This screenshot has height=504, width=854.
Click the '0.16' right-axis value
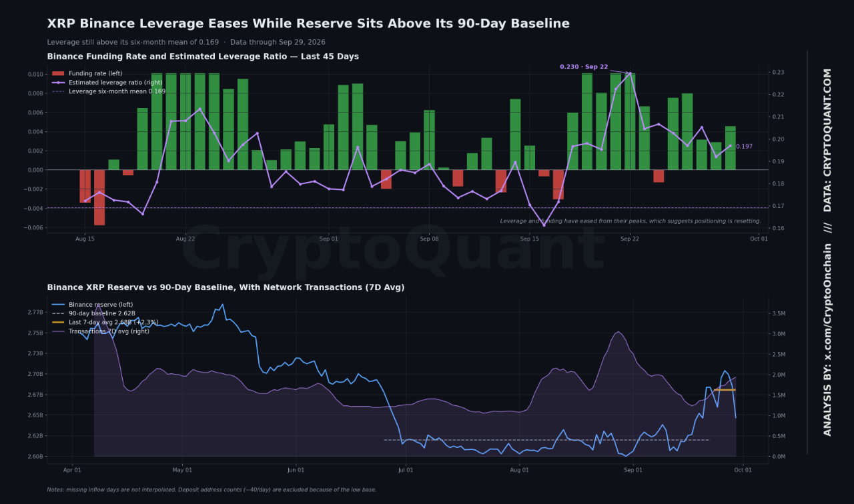(x=779, y=229)
